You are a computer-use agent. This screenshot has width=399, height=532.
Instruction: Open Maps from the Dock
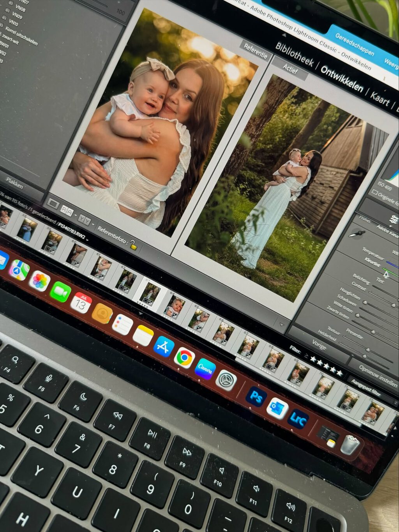[19, 270]
